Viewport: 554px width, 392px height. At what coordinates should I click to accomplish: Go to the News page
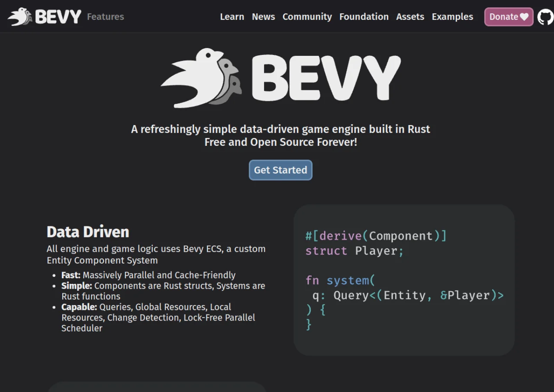point(264,17)
